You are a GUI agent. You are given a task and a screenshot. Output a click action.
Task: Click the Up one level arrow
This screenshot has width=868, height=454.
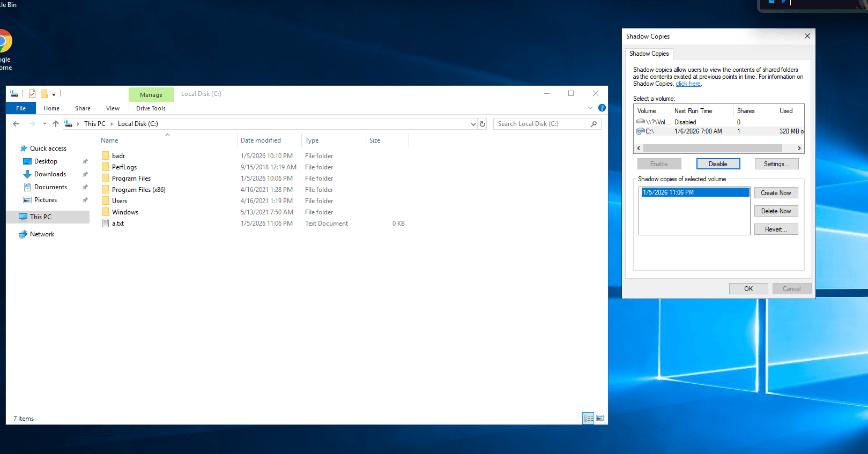(x=56, y=124)
